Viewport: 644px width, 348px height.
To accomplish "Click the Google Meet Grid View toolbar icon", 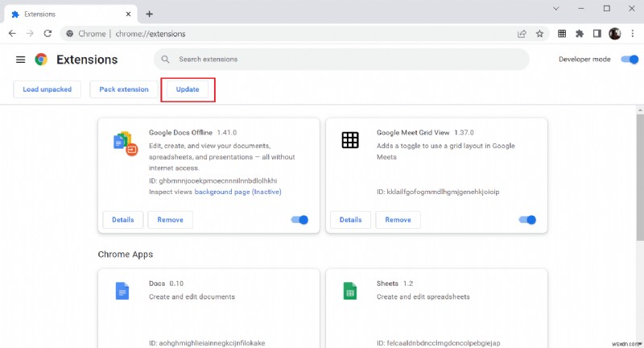I will tap(562, 34).
